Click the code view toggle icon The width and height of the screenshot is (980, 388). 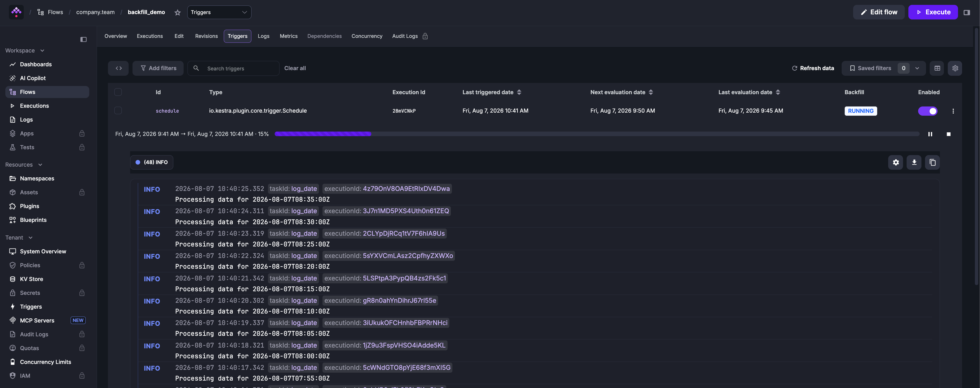(118, 68)
